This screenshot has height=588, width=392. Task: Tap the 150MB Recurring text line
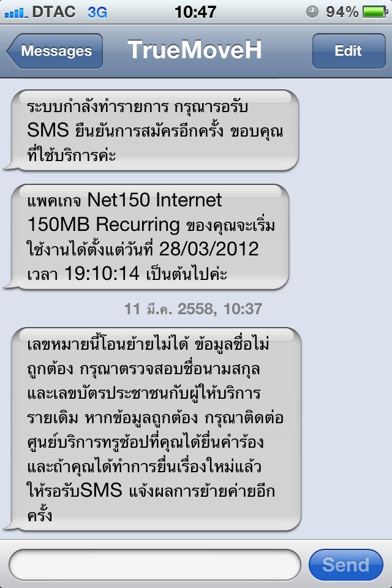104,224
